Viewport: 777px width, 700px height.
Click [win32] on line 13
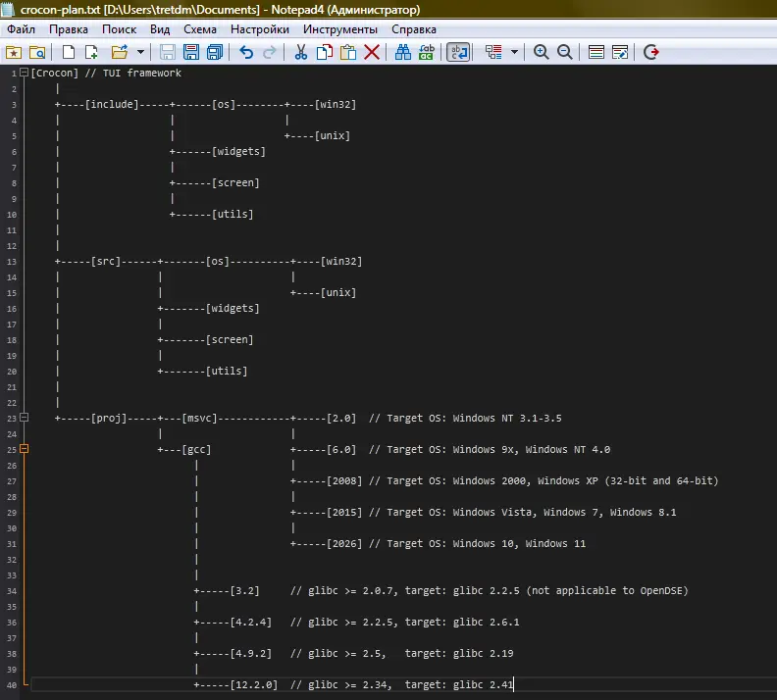(341, 262)
